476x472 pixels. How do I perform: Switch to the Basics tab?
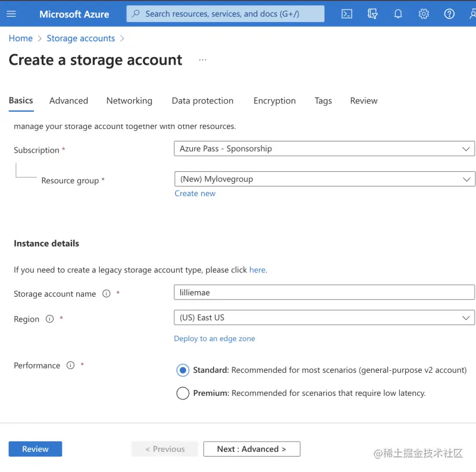coord(21,100)
